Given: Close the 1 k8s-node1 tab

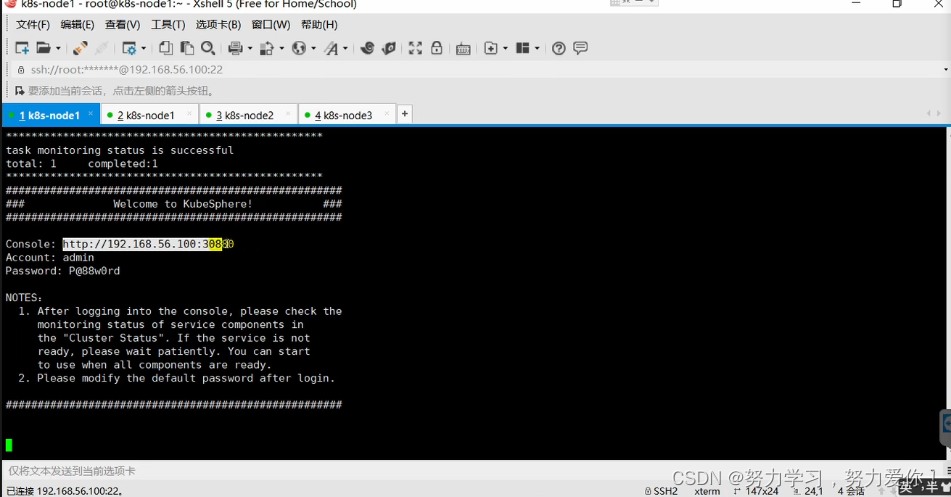Looking at the screenshot, I should click(x=90, y=113).
